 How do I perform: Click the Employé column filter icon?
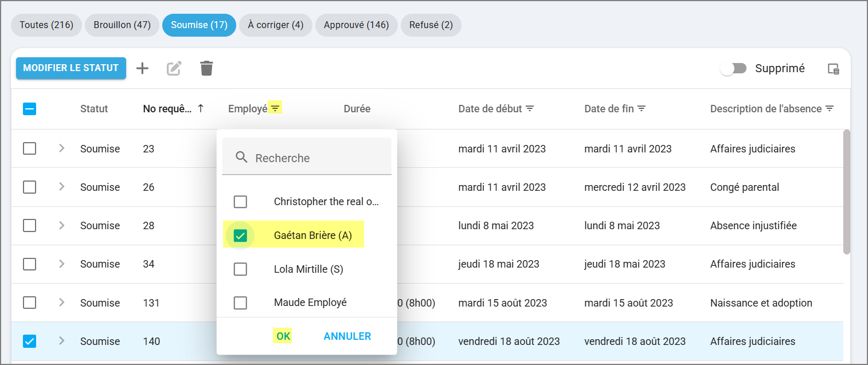pos(276,108)
